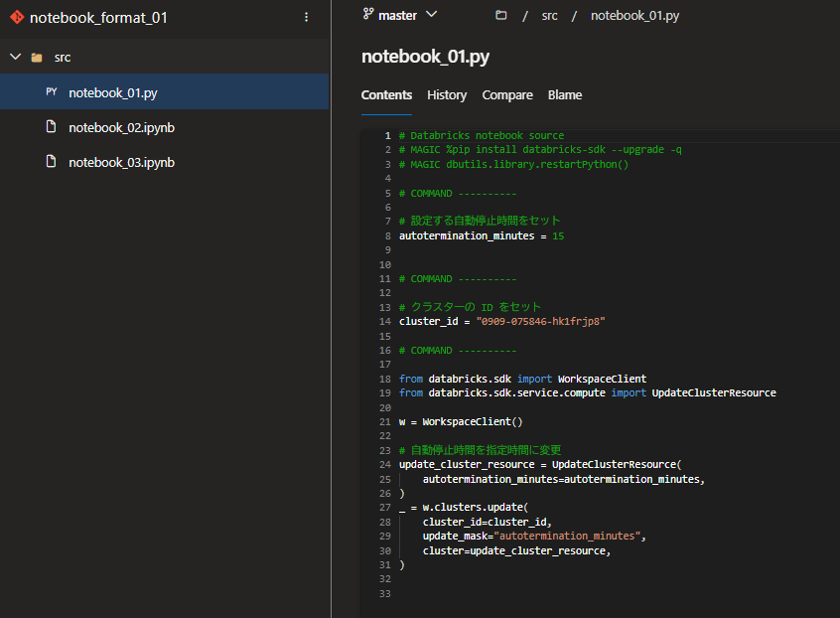Click line number 33 in the gutter
The width and height of the screenshot is (840, 618).
pos(385,594)
